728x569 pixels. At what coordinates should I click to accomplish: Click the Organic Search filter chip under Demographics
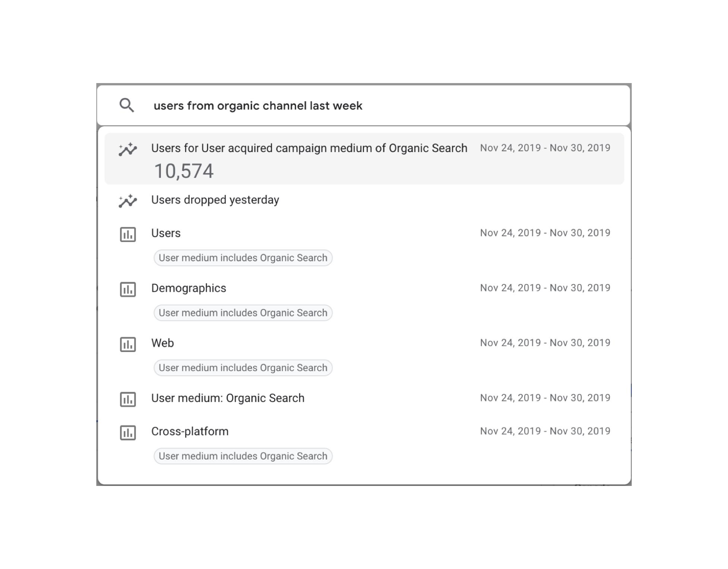tap(243, 313)
